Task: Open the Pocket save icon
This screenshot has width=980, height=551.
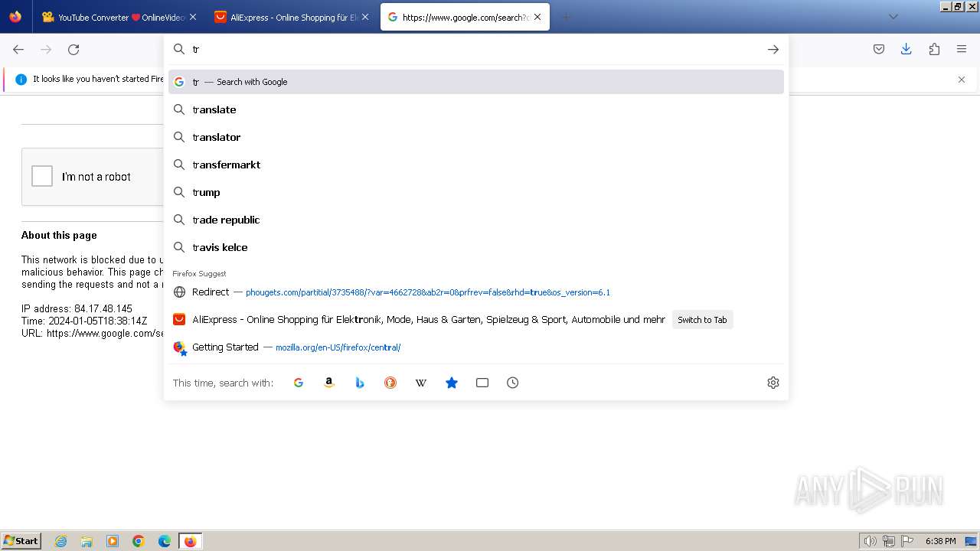Action: [879, 49]
